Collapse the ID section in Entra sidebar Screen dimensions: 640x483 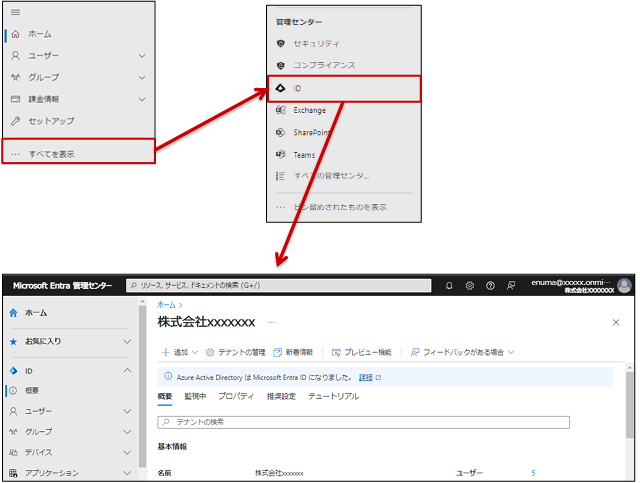127,371
